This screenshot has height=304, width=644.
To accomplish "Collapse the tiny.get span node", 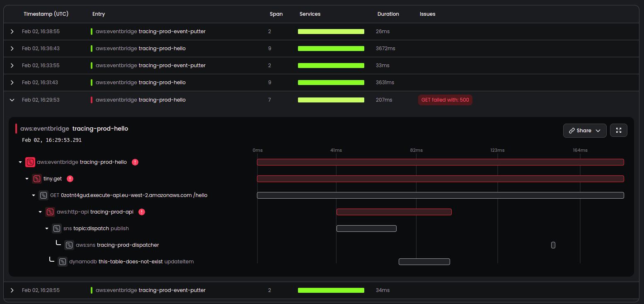I will (27, 179).
